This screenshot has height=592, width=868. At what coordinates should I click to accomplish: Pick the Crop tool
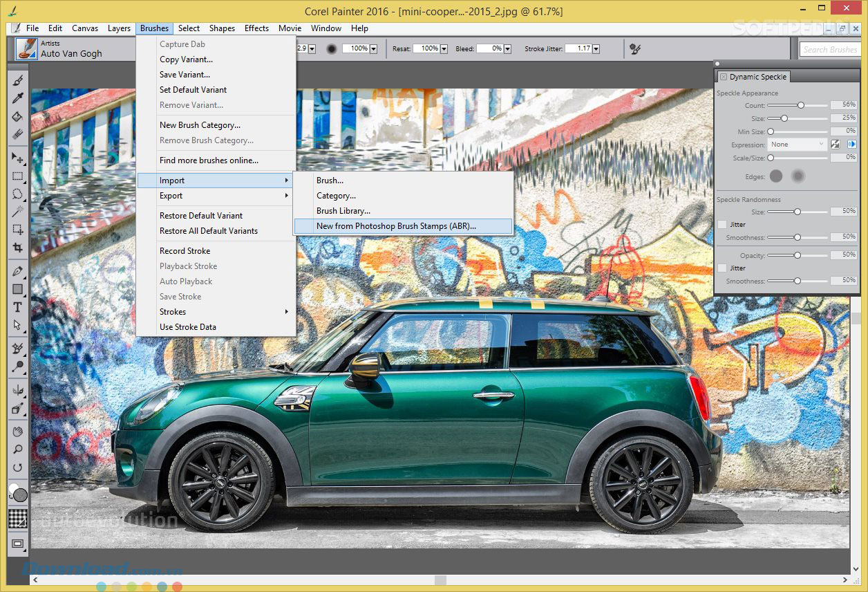point(18,248)
